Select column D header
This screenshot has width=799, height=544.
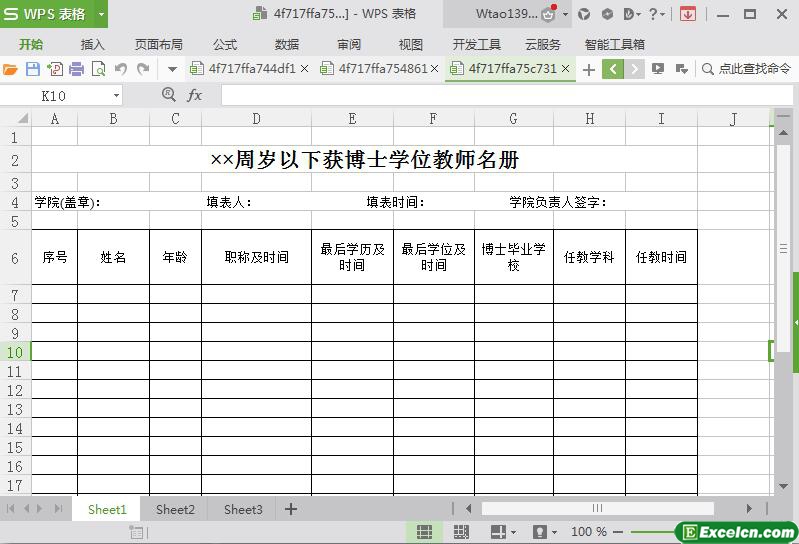[256, 119]
